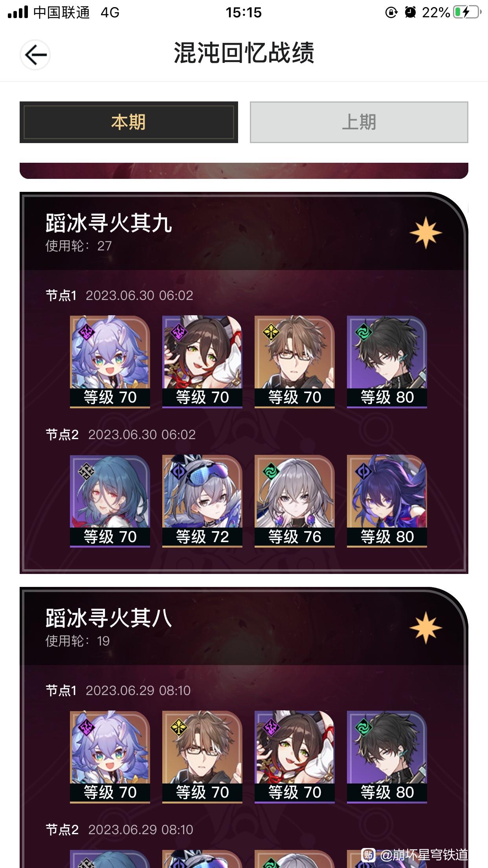Tap Bailu's lightning element icon in 其八

[86, 727]
